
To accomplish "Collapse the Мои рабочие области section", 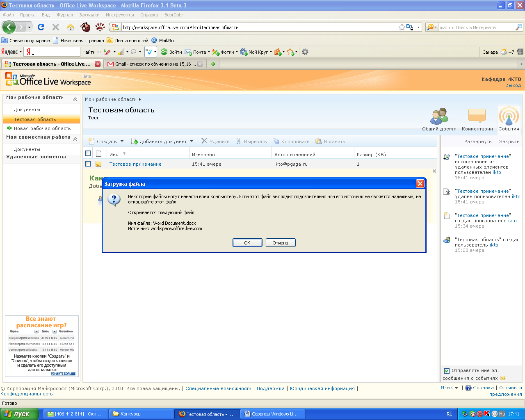I will tap(75, 99).
